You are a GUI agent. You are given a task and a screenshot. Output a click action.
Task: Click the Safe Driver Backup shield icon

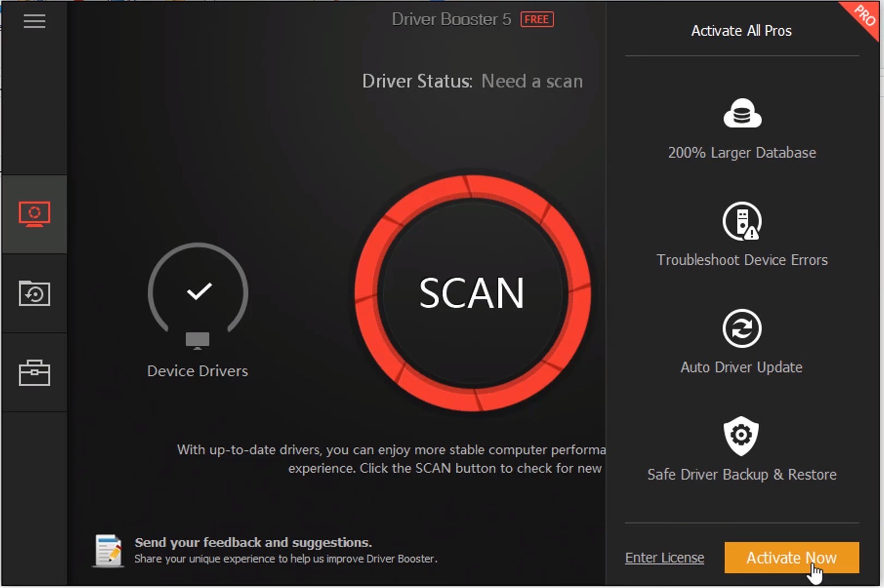tap(741, 435)
